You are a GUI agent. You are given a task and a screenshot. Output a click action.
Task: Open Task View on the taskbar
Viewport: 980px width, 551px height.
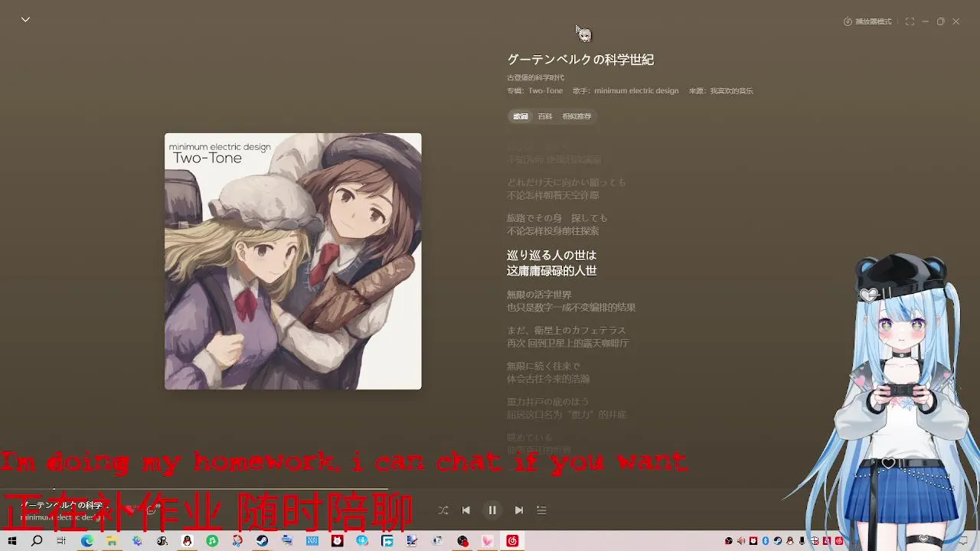(x=61, y=541)
